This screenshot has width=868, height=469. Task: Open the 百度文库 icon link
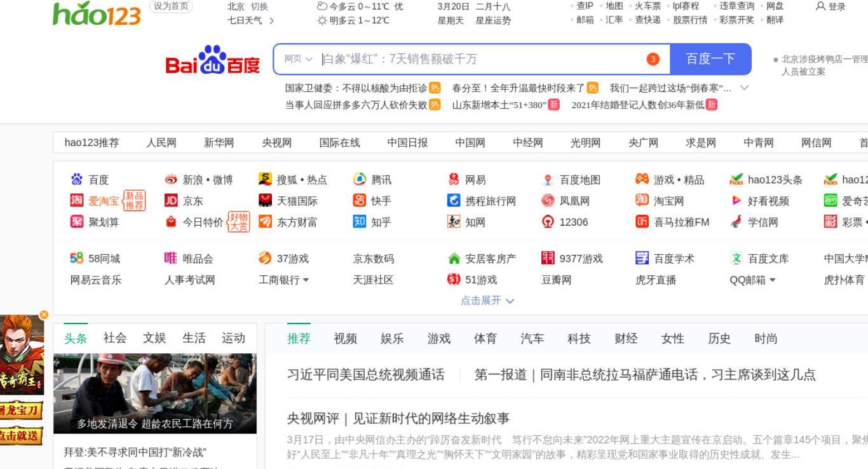[736, 258]
